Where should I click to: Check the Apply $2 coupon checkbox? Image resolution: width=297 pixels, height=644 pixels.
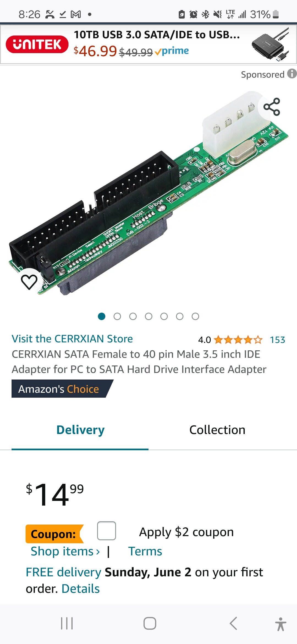[x=106, y=531]
